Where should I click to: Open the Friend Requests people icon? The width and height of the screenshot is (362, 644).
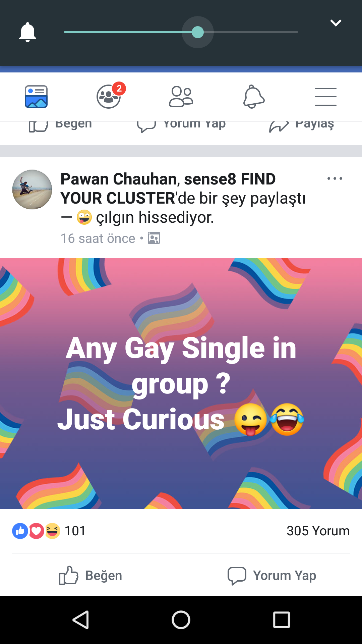181,97
